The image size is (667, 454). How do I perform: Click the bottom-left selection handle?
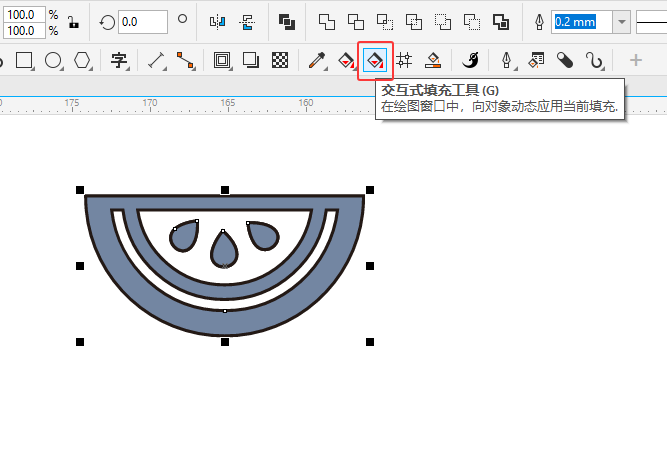pyautogui.click(x=80, y=342)
